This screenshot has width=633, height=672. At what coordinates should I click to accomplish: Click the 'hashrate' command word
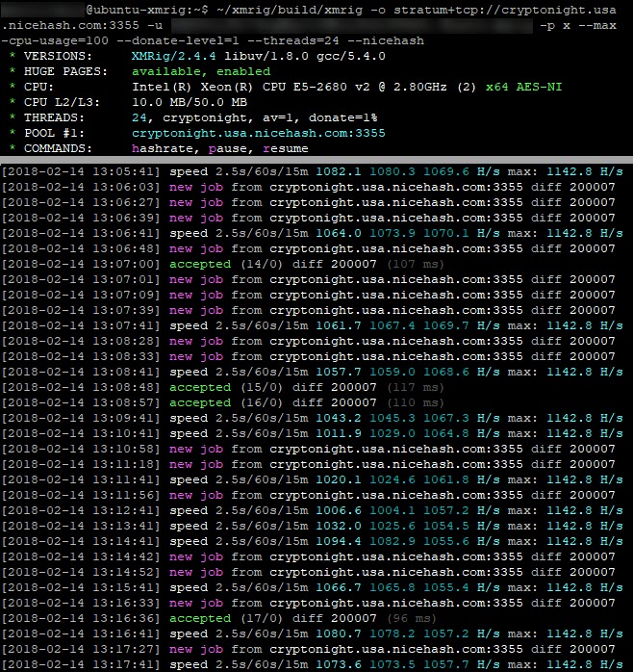[162, 148]
